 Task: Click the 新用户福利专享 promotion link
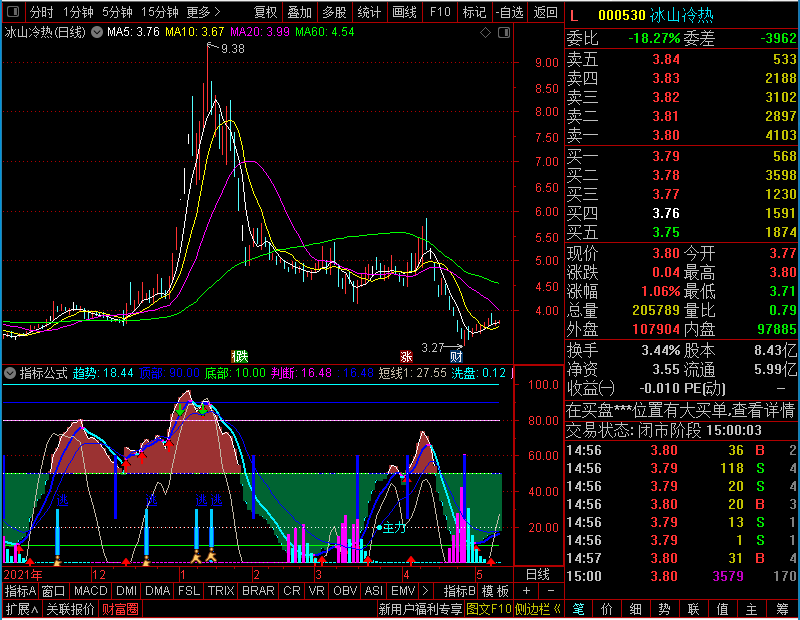click(420, 609)
